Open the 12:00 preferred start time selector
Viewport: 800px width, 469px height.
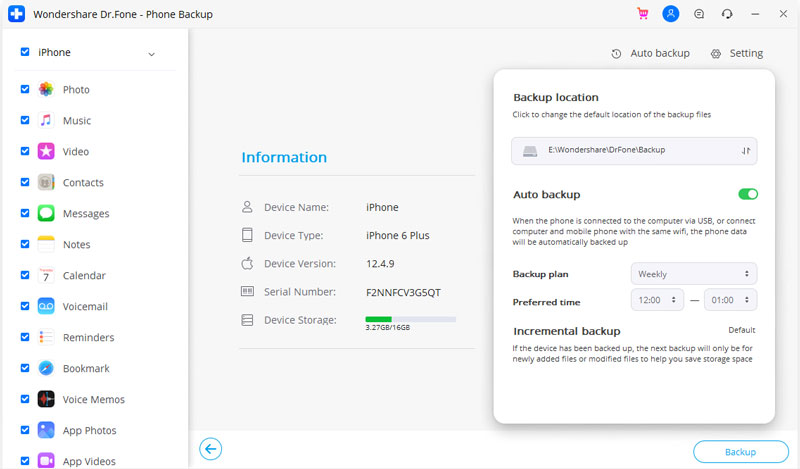tap(657, 300)
